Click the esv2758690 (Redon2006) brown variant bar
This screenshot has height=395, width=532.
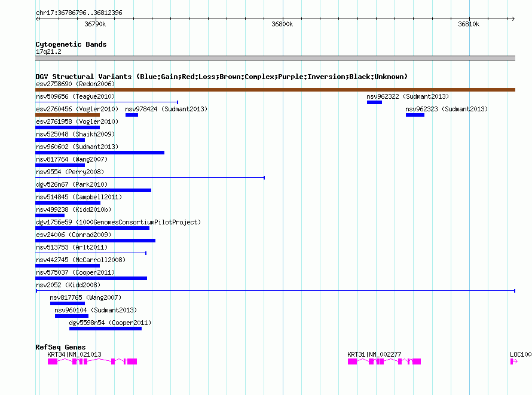(275, 90)
